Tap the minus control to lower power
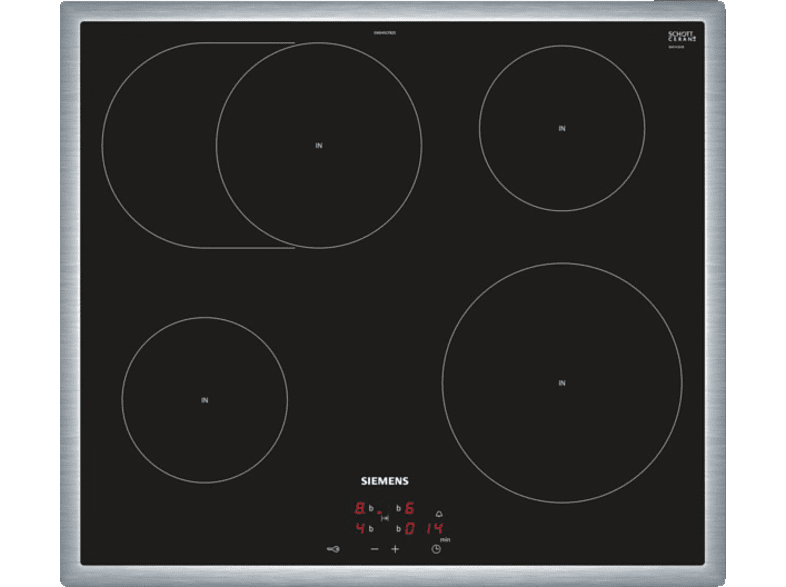This screenshot has width=786, height=587. [374, 549]
